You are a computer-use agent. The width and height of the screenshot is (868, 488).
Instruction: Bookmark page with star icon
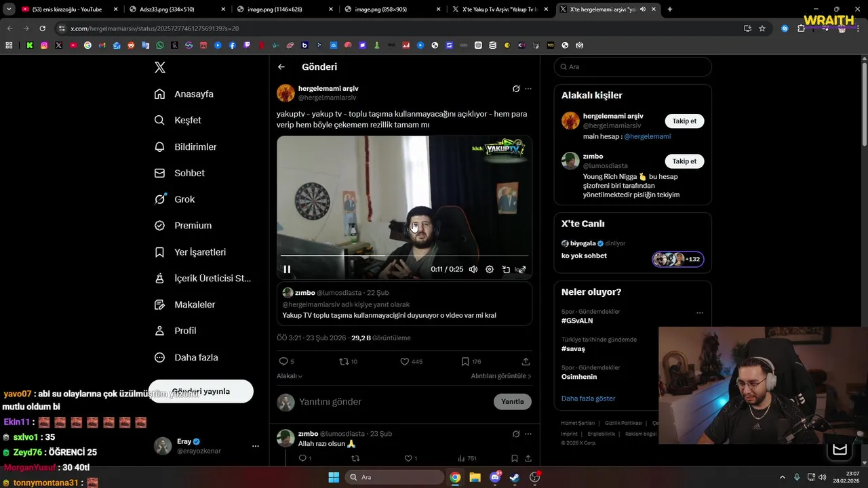coord(762,28)
